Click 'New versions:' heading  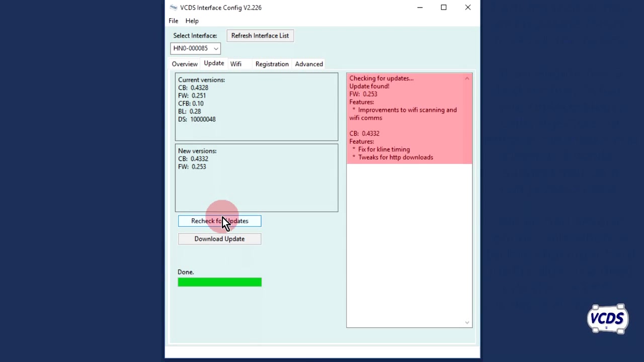(197, 151)
